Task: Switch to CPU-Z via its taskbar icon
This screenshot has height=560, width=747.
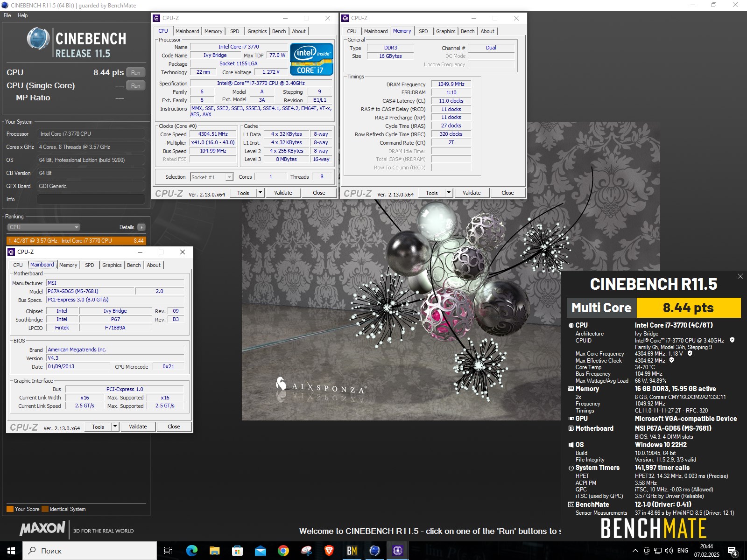Action: click(397, 551)
